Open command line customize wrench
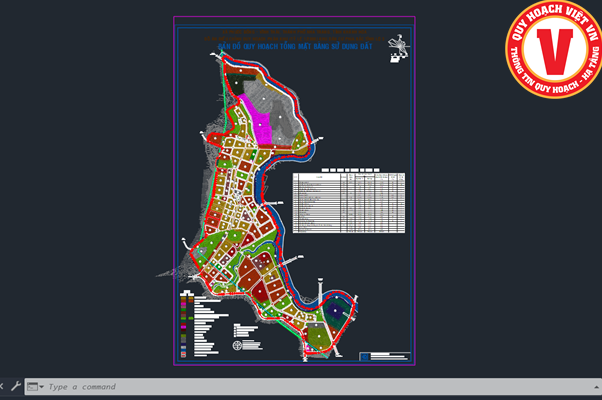Viewport: 602px width, 400px height. pos(15,386)
